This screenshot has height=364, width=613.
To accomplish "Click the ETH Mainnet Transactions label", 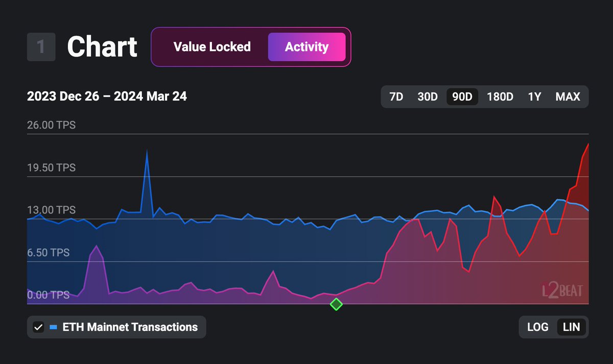I will tap(130, 327).
